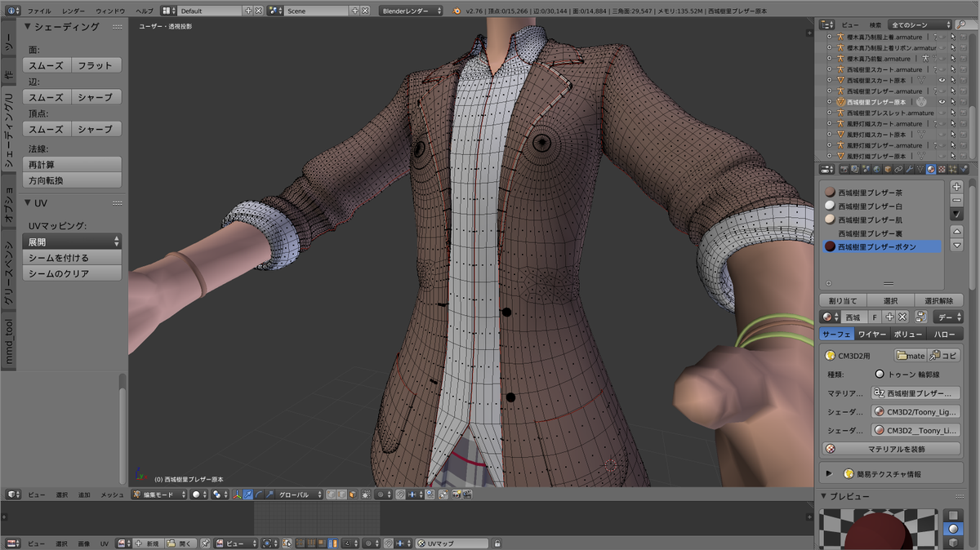Select 西城樹里ブレザー肌 material slot
980x550 pixels.
881,220
